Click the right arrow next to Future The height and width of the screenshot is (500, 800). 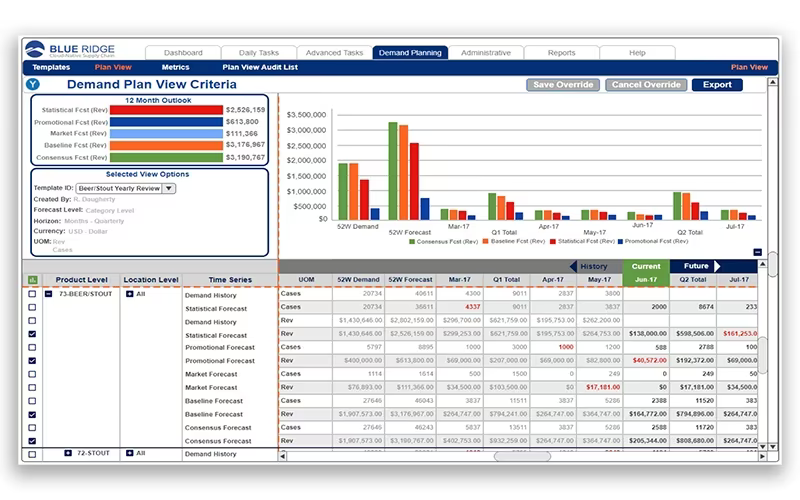717,266
